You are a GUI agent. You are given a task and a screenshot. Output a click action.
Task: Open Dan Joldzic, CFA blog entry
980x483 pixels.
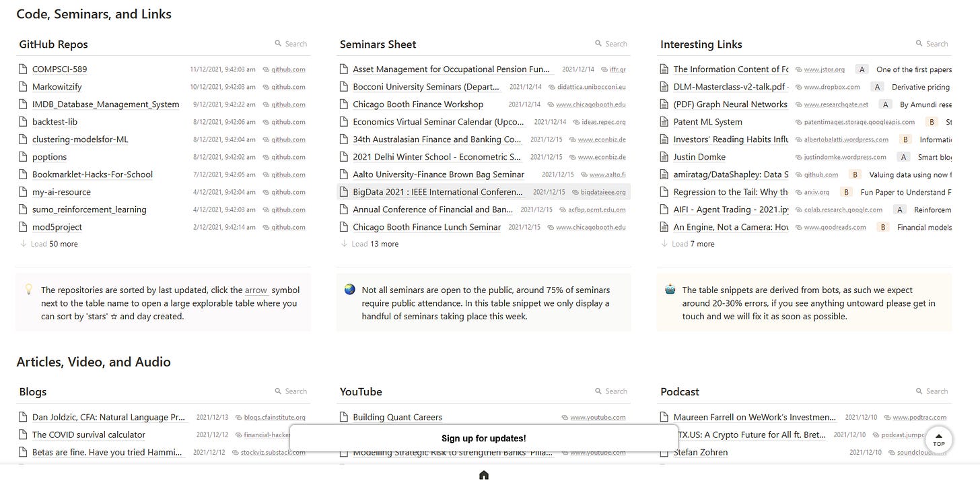click(108, 418)
